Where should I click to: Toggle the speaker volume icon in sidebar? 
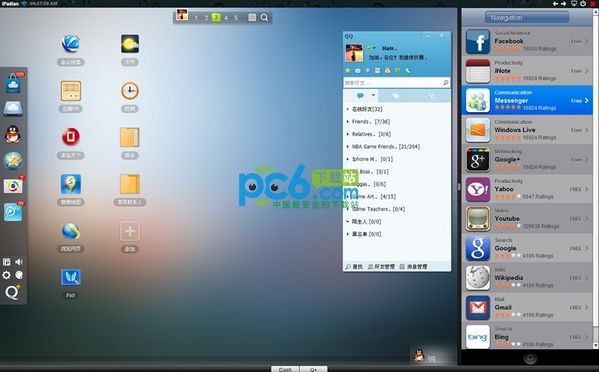tap(19, 262)
